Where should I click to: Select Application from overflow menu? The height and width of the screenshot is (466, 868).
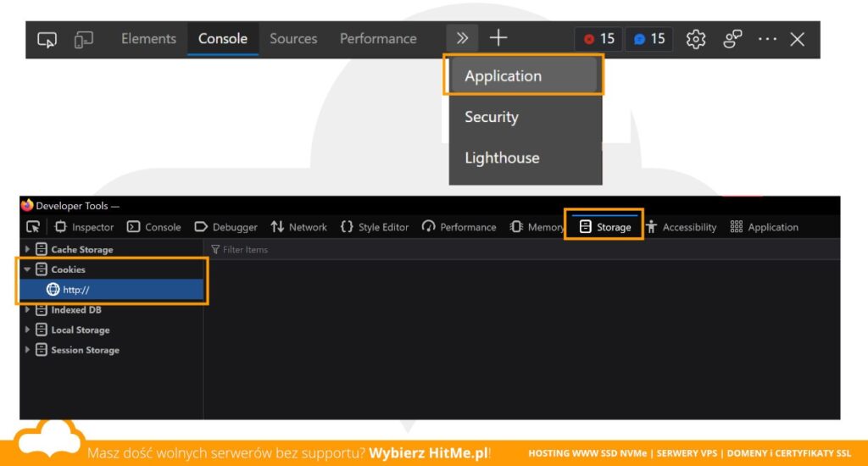point(524,75)
